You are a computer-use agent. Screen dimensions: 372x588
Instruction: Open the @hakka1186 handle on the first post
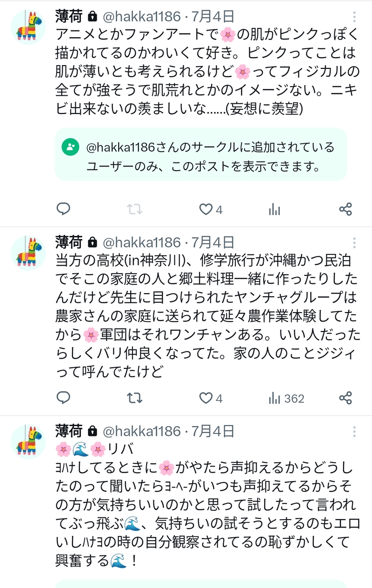[141, 17]
